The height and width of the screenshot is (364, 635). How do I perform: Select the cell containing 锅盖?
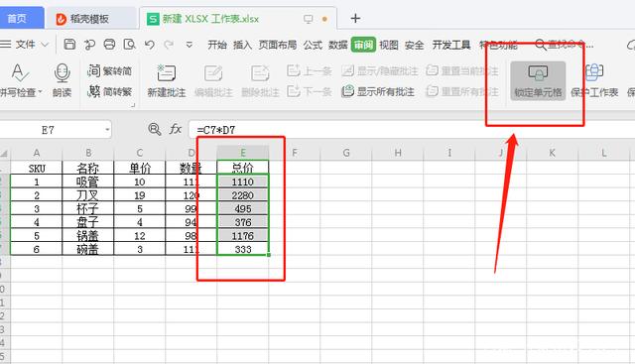click(x=88, y=235)
